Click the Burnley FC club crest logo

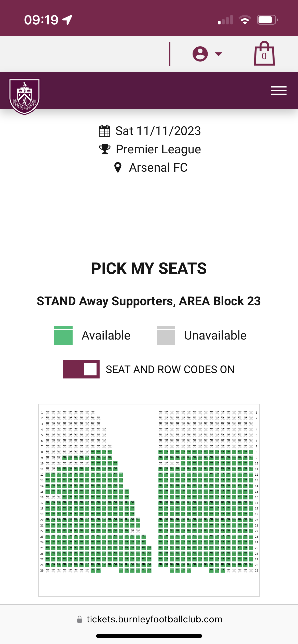[24, 96]
